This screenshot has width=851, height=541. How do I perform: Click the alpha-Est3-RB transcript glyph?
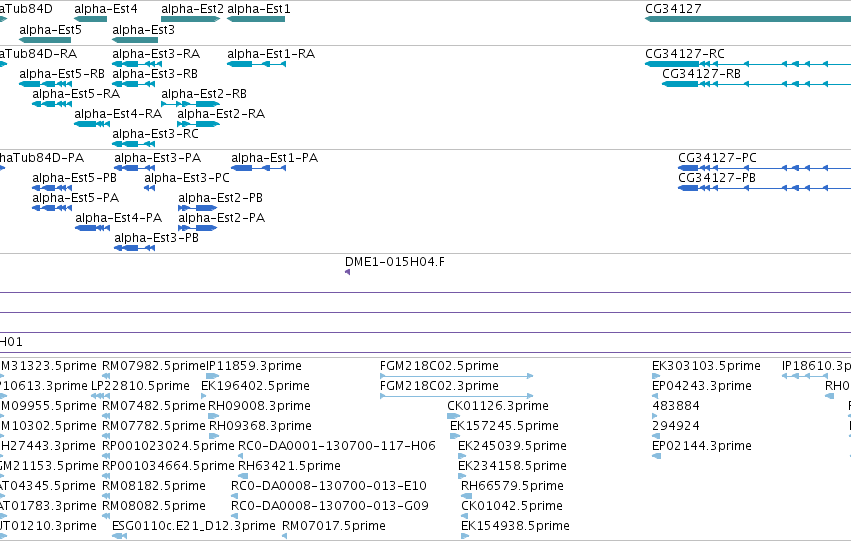coord(134,84)
